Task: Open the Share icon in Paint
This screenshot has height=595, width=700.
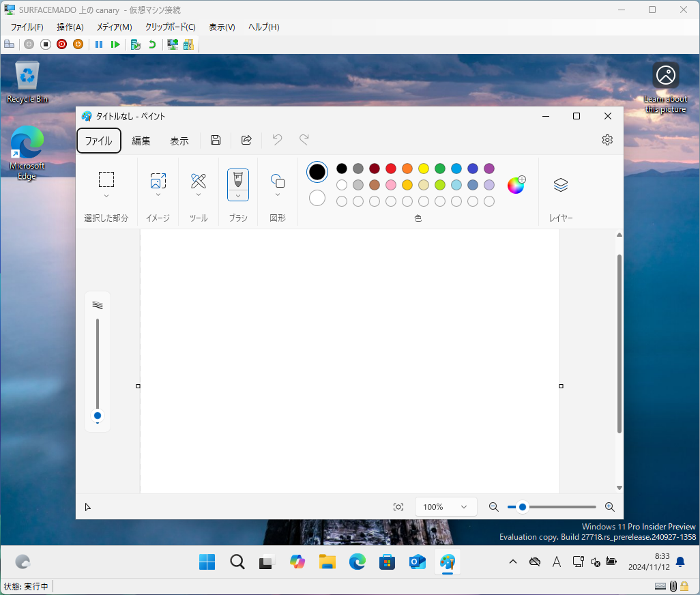Action: coord(246,140)
